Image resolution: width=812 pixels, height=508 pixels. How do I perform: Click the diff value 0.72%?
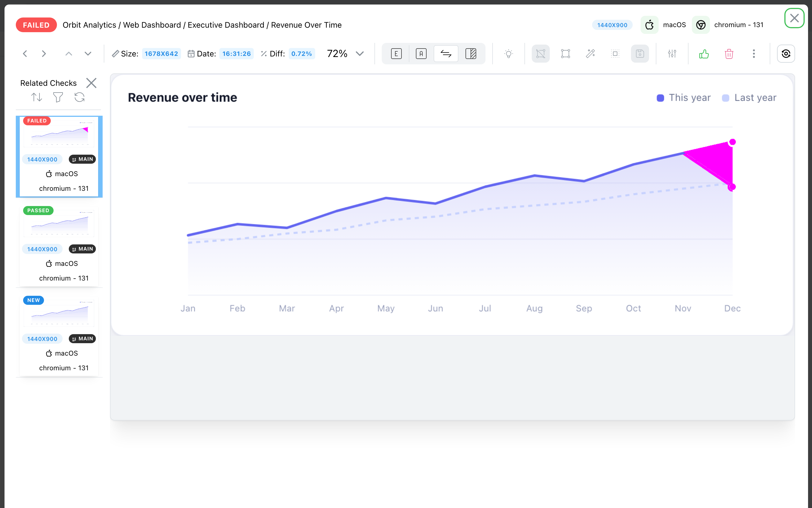click(x=302, y=54)
